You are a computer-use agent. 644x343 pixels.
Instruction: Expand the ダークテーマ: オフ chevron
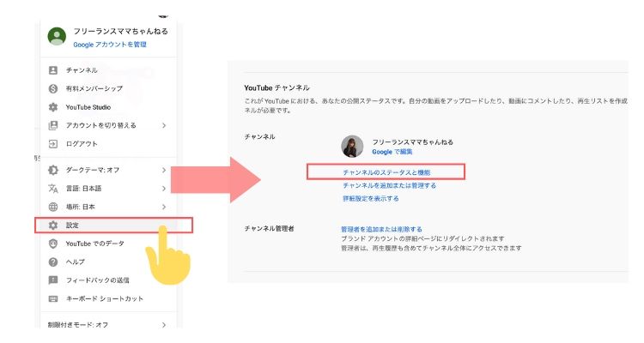(x=164, y=170)
